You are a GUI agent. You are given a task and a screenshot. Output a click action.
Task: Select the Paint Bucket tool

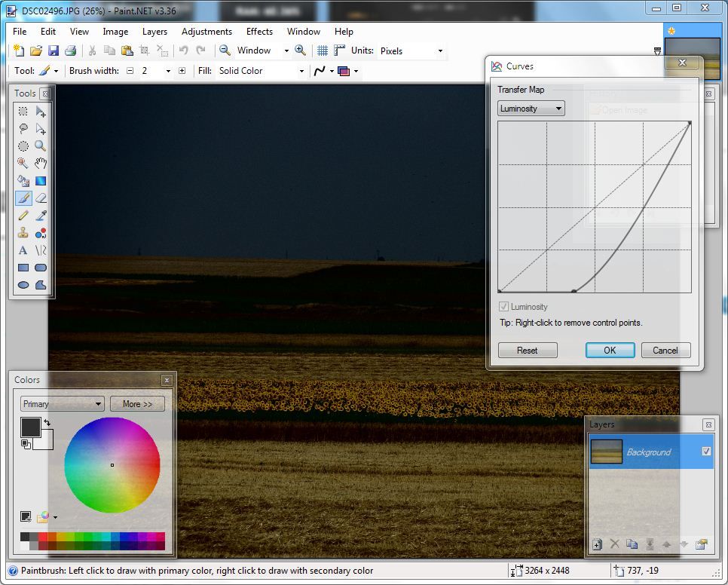[23, 181]
